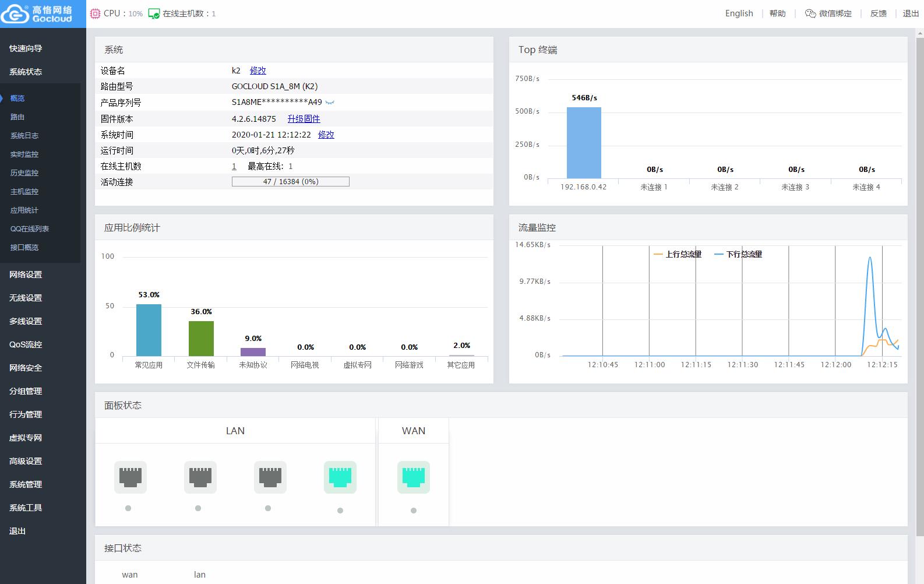Click 修改 next to device name k2
924x584 pixels.
coord(258,71)
